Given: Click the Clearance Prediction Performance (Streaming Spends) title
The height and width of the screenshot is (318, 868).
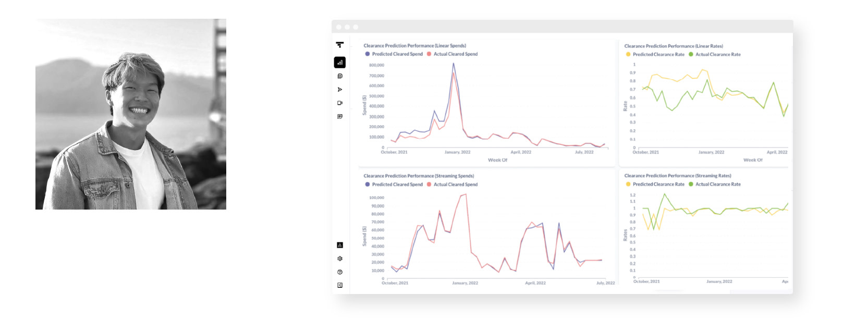Looking at the screenshot, I should click(x=419, y=176).
